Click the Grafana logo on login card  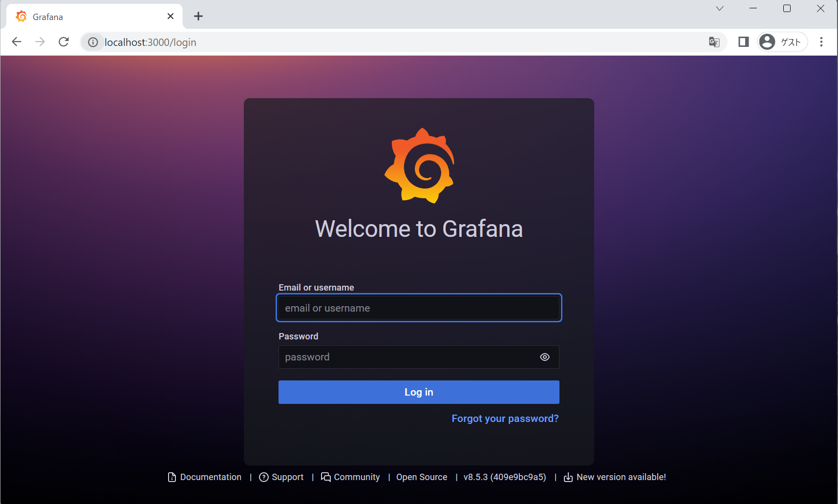419,166
